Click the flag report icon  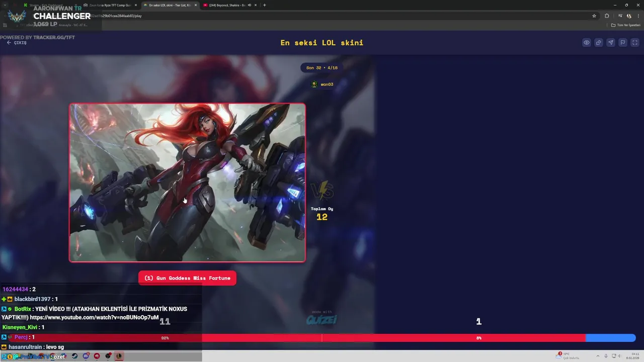(623, 43)
